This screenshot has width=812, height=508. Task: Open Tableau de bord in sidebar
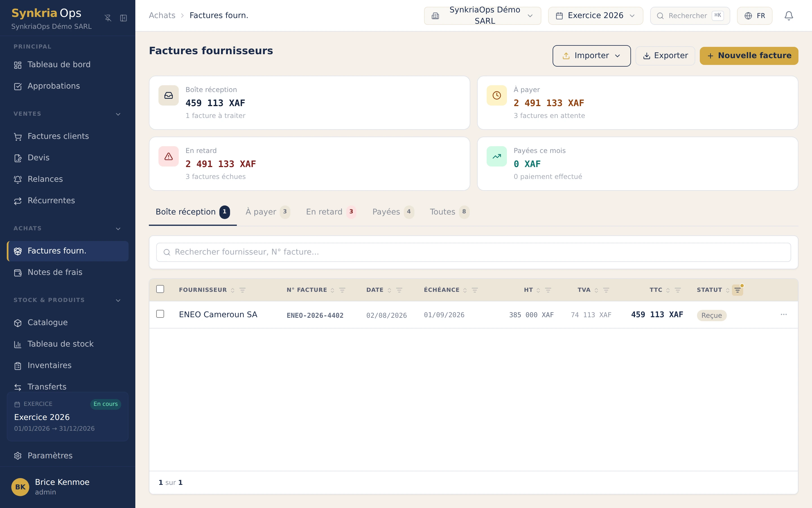pyautogui.click(x=67, y=65)
